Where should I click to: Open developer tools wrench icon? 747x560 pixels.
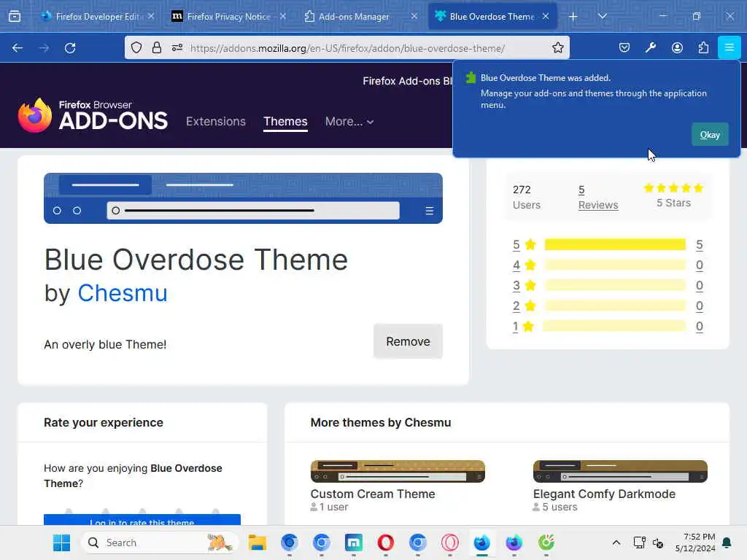click(x=651, y=47)
